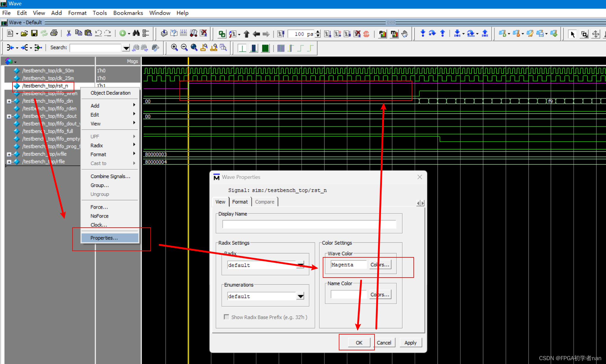Switch to the Format tab

[240, 202]
